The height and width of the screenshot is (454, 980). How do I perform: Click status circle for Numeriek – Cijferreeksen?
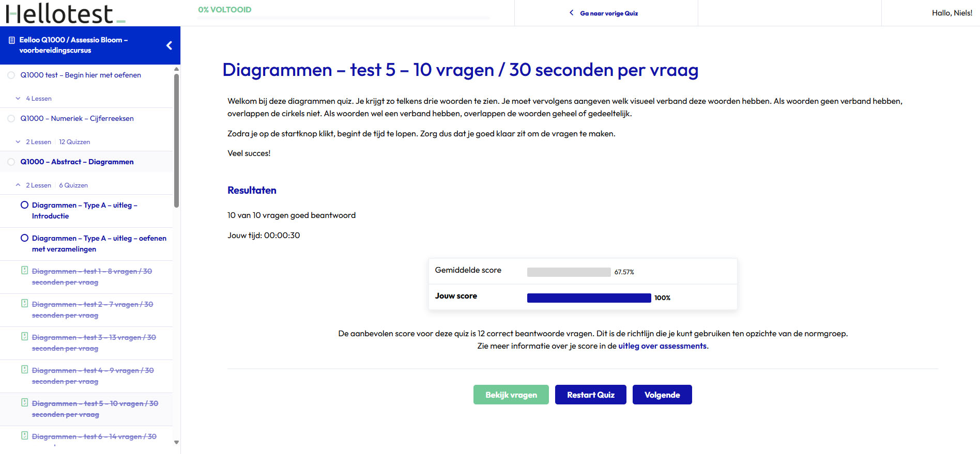tap(11, 119)
